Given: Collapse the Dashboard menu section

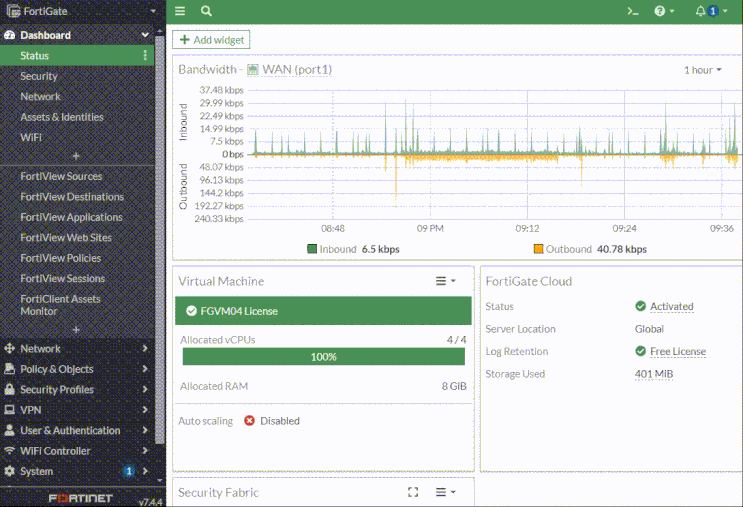Looking at the screenshot, I should click(145, 35).
